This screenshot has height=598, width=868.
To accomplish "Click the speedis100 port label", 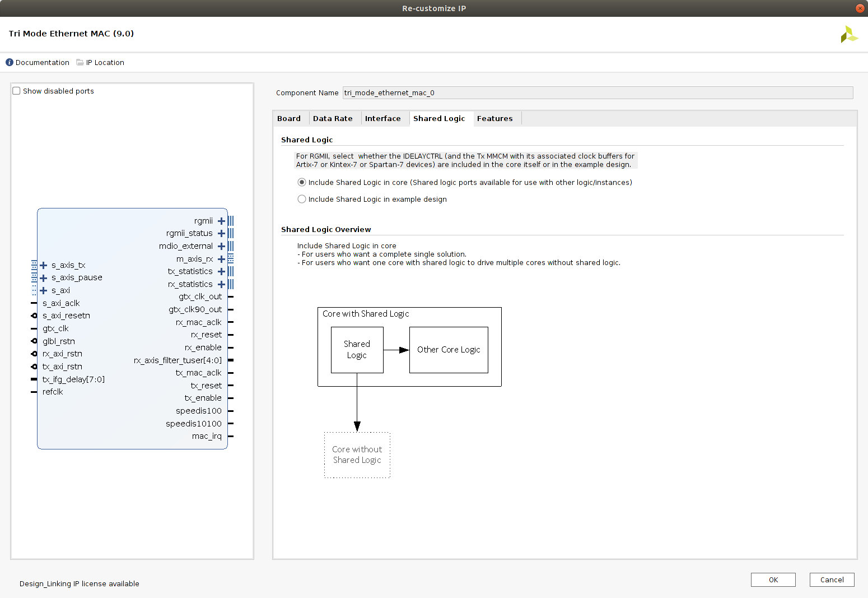I will [x=199, y=411].
